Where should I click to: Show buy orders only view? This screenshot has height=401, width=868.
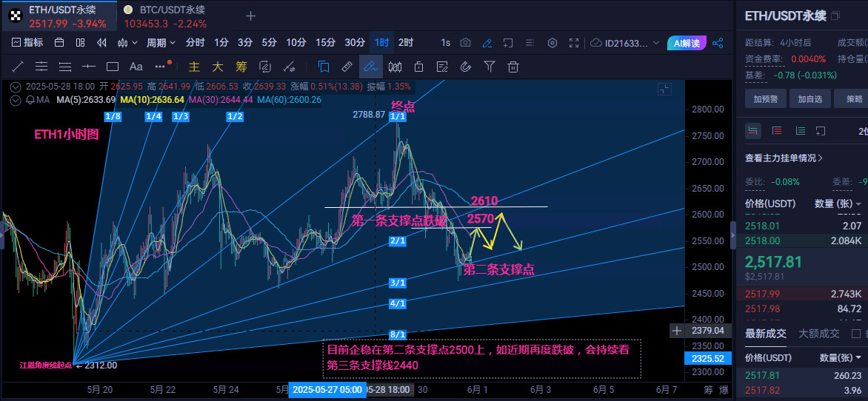[x=800, y=130]
